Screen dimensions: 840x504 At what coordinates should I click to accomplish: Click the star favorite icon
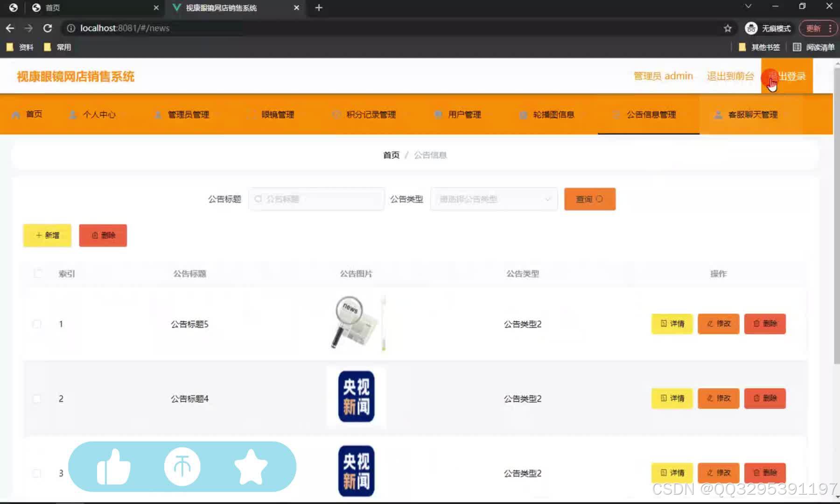(x=251, y=467)
